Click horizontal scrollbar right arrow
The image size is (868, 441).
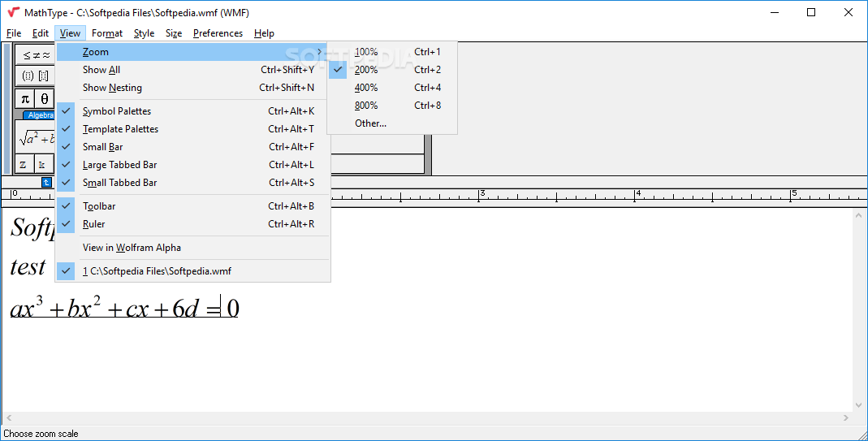click(x=846, y=417)
